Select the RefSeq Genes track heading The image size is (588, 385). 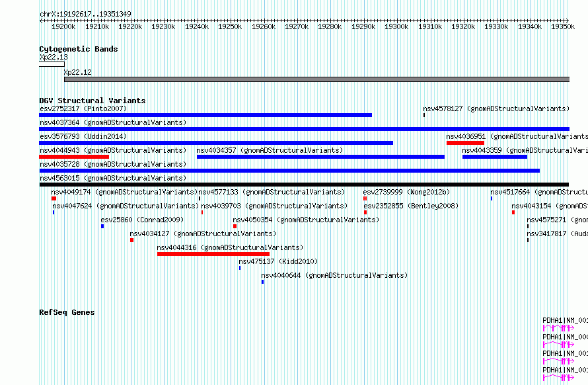click(x=67, y=312)
